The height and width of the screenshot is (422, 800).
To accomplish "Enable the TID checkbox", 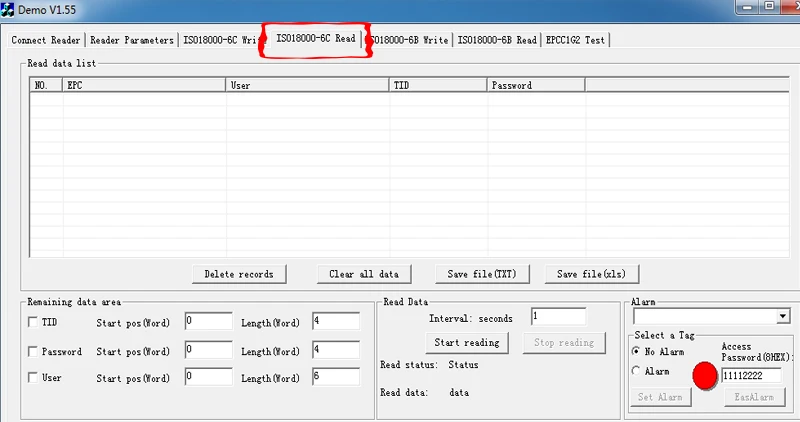I will pyautogui.click(x=33, y=322).
